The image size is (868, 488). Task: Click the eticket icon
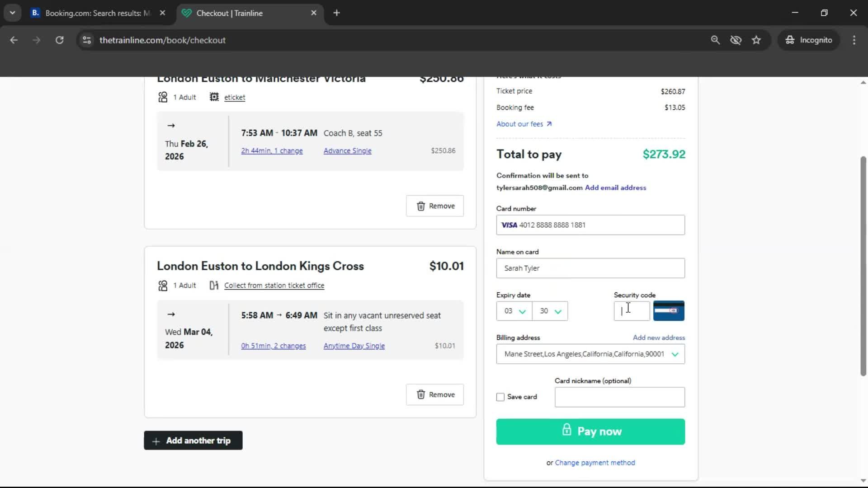coord(214,97)
